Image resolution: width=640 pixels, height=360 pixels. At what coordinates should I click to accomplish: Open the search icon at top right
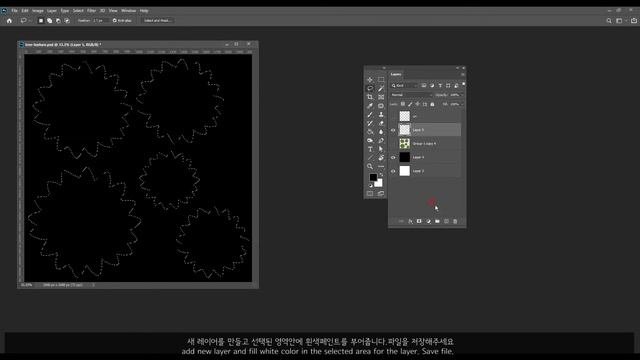tap(609, 20)
